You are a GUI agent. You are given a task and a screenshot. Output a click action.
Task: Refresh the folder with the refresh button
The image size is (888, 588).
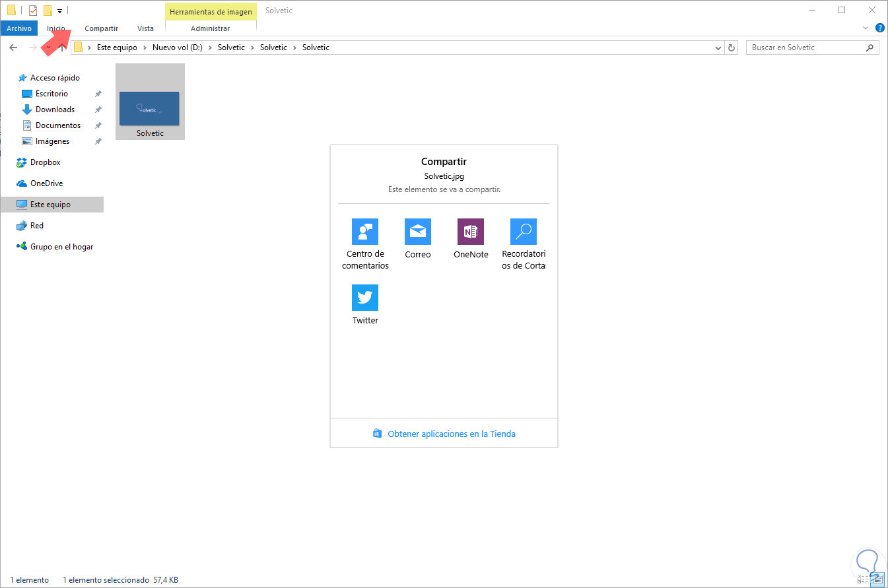731,48
